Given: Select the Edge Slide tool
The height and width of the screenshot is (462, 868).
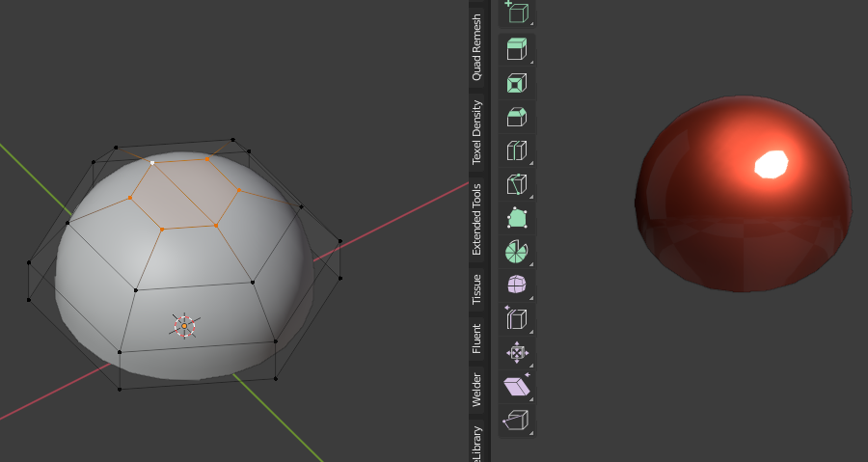Looking at the screenshot, I should point(517,319).
